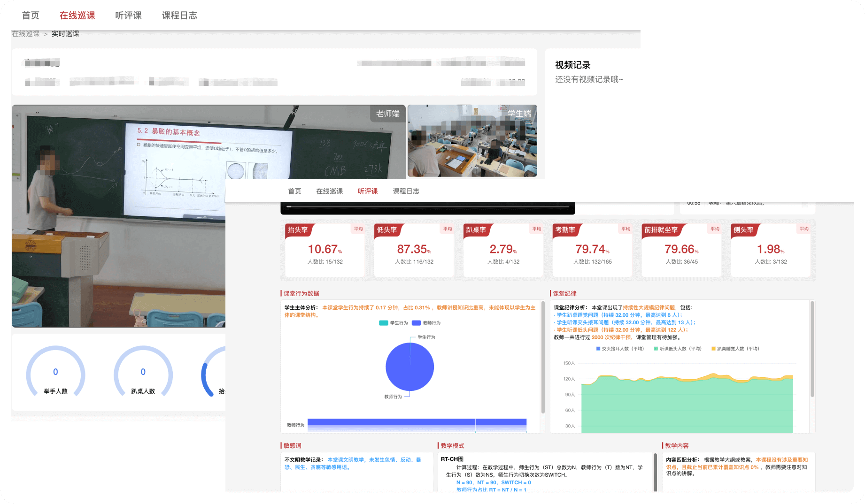Screen dimensions: 865x504
Task: Click the 侧头率 ribbon icon
Action: [x=744, y=230]
